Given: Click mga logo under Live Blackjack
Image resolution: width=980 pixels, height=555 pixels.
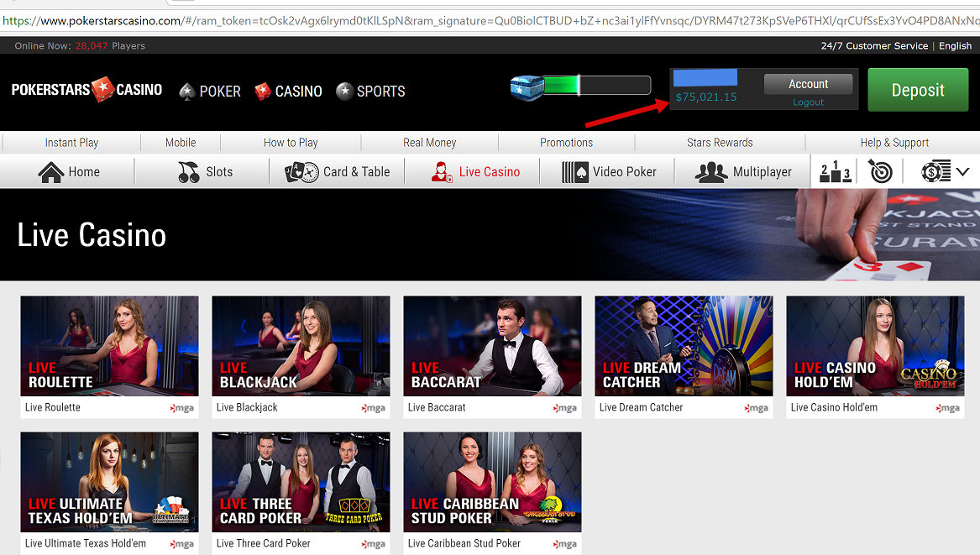Looking at the screenshot, I should tap(373, 408).
